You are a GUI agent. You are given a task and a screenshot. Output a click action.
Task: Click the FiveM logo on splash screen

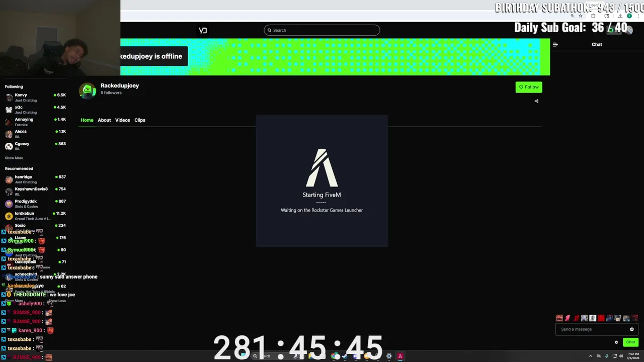(x=321, y=168)
